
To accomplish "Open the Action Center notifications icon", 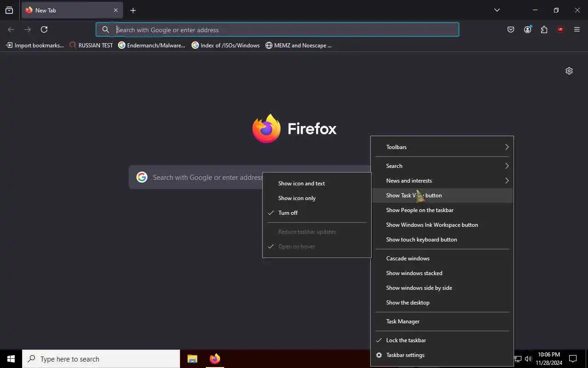I will (x=573, y=359).
